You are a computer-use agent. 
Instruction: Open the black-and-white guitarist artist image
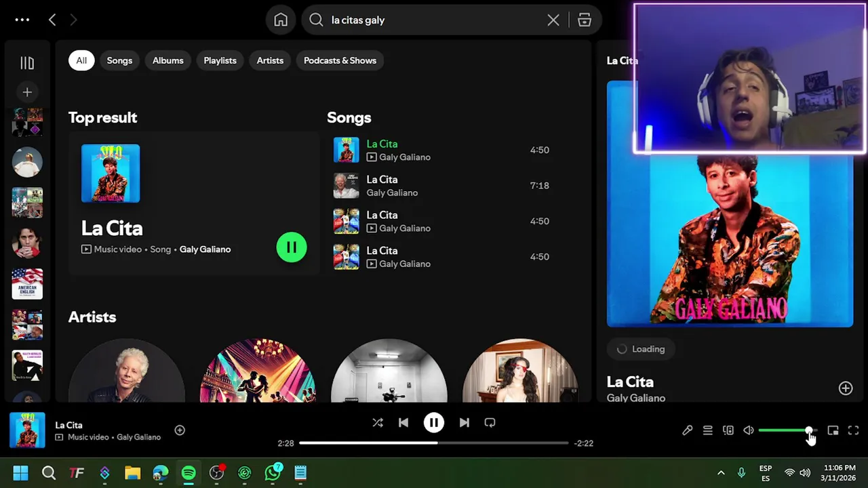click(389, 371)
